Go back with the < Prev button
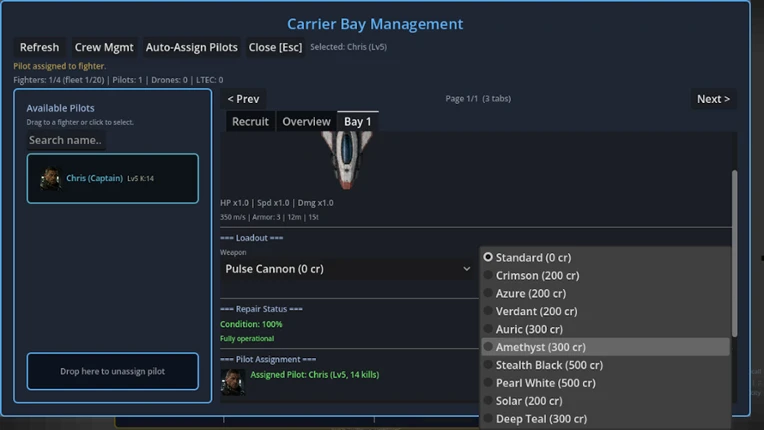This screenshot has width=764, height=430. (243, 99)
